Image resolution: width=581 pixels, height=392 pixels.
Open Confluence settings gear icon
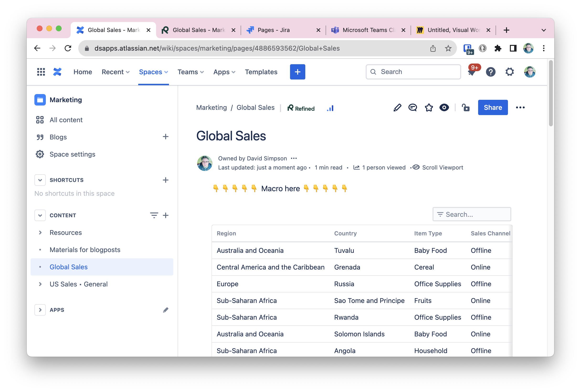[x=509, y=72]
